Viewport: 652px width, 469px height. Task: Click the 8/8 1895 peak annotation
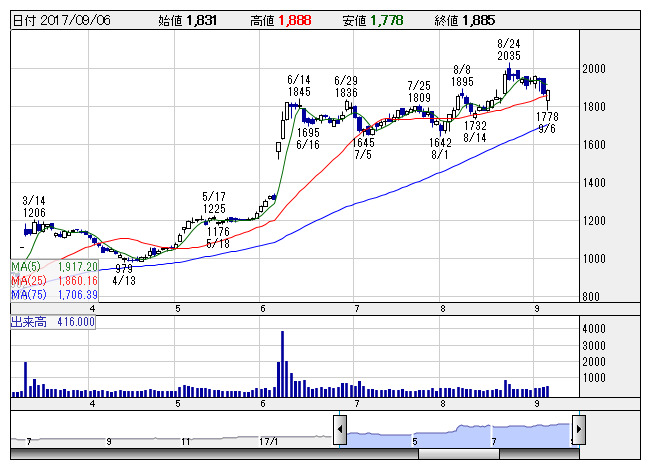point(462,76)
